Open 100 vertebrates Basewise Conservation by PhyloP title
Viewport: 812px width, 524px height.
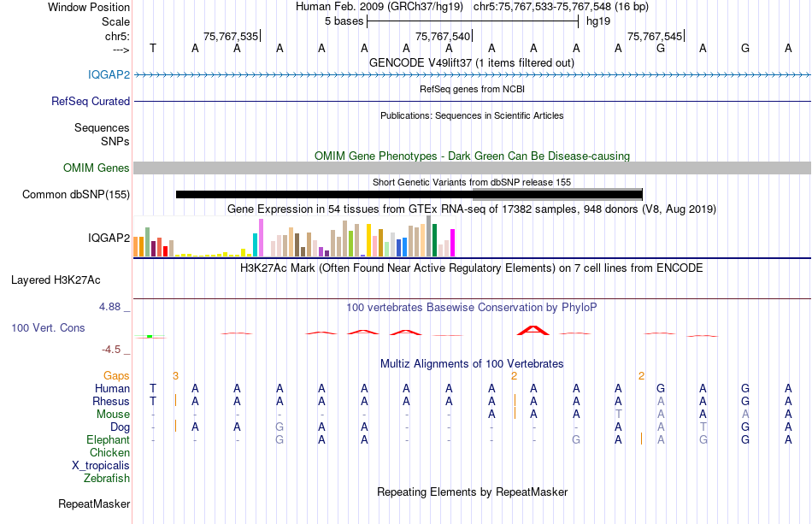click(x=472, y=307)
